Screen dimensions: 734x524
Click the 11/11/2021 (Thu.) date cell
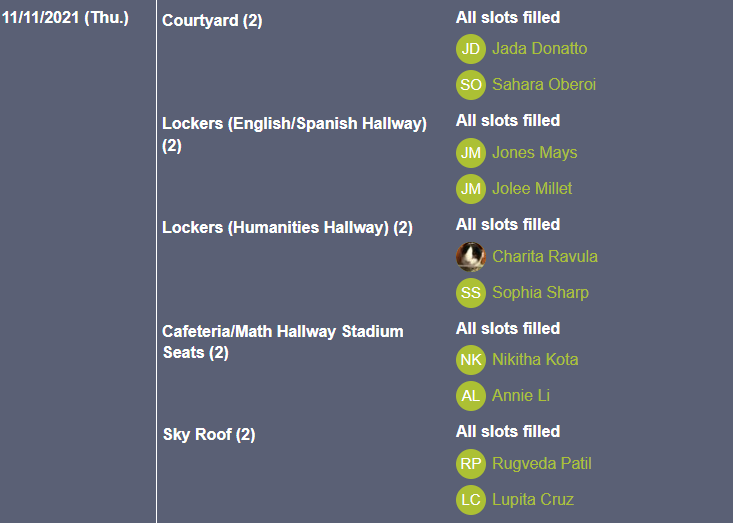coord(65,18)
